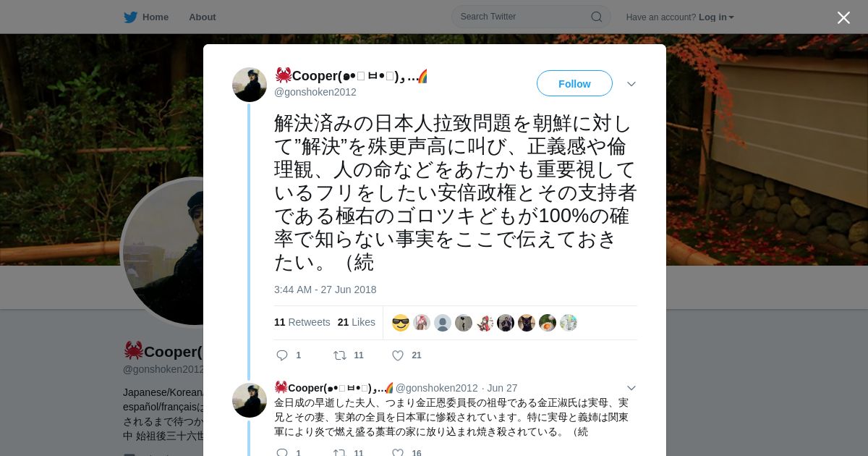Image resolution: width=868 pixels, height=456 pixels.
Task: Open the 21 Likes list
Action: (x=357, y=322)
